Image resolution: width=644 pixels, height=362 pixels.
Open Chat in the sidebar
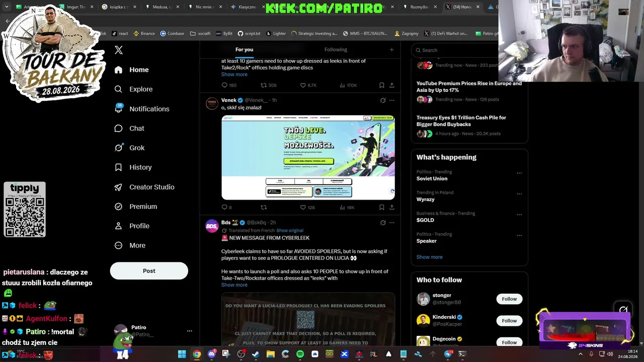129,128
